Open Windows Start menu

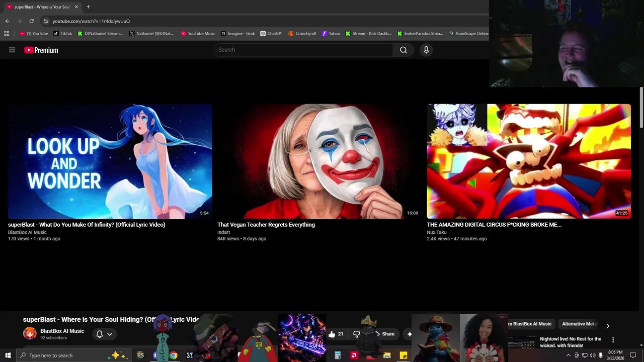8,355
